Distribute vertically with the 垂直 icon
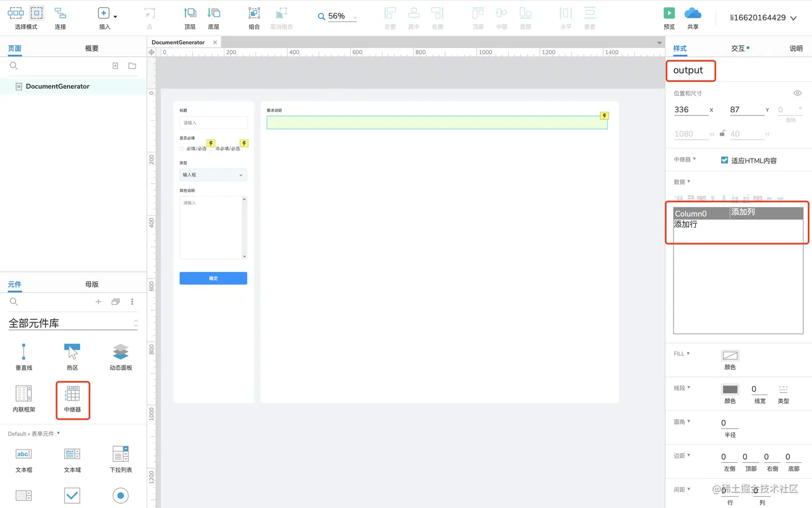This screenshot has width=812, height=508. click(x=590, y=13)
